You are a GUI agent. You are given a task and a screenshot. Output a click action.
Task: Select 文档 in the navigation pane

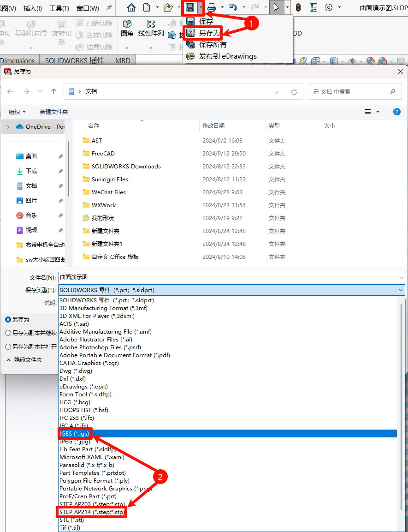click(x=27, y=186)
